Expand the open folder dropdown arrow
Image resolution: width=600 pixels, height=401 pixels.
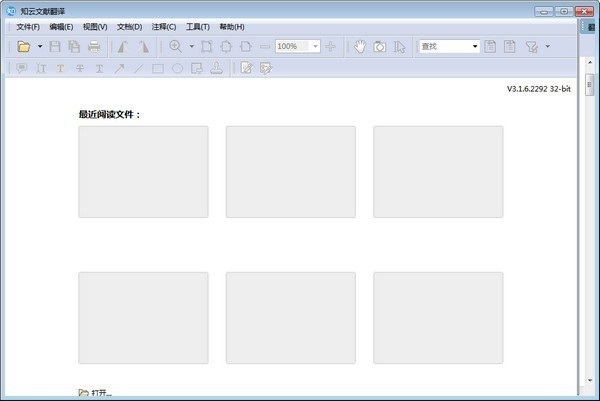40,47
